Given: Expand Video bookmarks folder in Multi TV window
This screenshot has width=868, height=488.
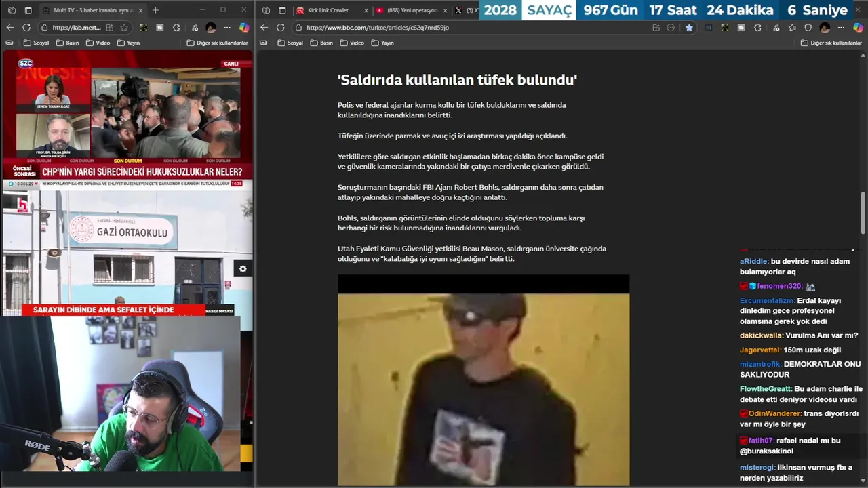Looking at the screenshot, I should tap(98, 43).
